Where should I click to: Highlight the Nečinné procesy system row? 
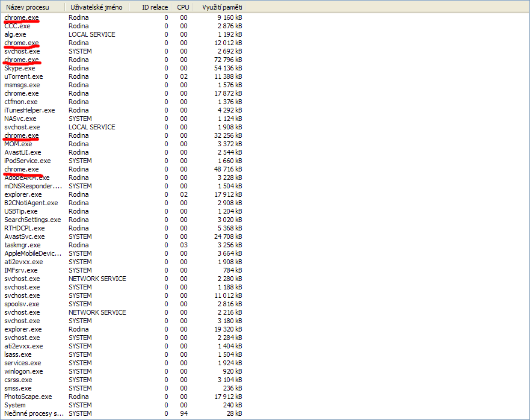pos(34,413)
